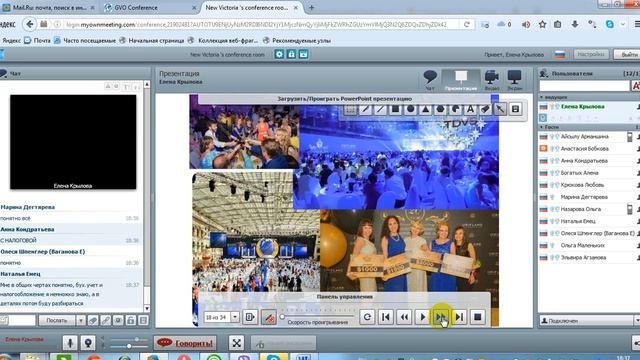The image size is (640, 360).
Task: Select the triangle shape tool
Action: click(425, 109)
